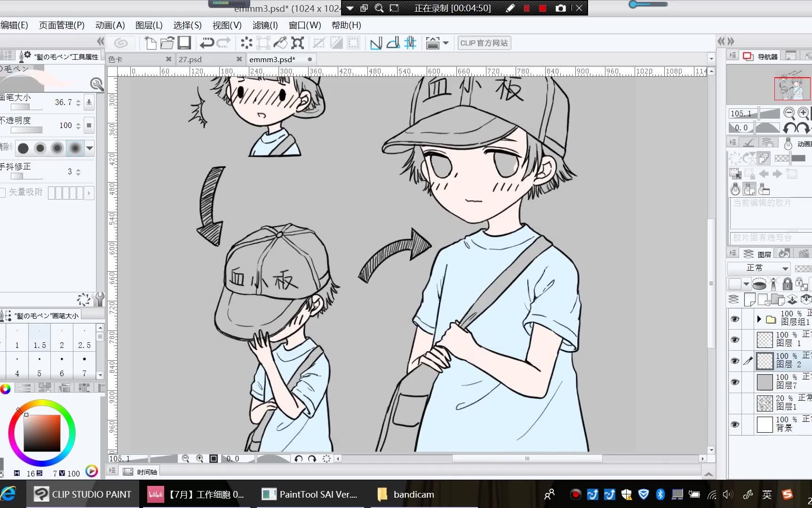Click the Open file folder icon
Viewport: 812px width, 508px height.
167,43
